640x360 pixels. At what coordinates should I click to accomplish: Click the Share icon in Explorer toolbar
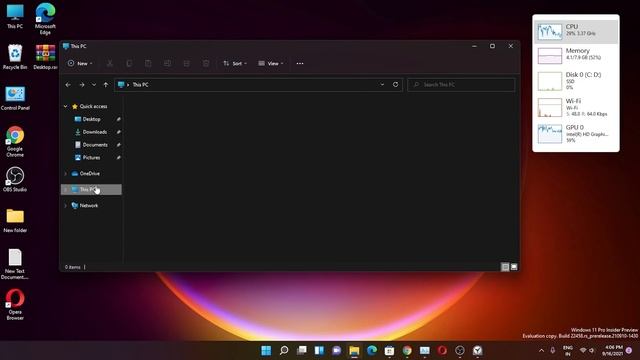point(187,63)
